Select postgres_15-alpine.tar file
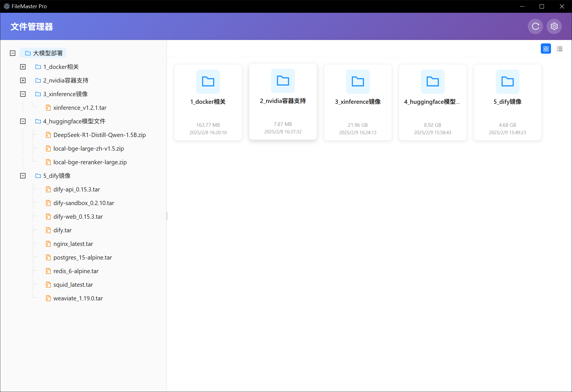 coord(79,257)
